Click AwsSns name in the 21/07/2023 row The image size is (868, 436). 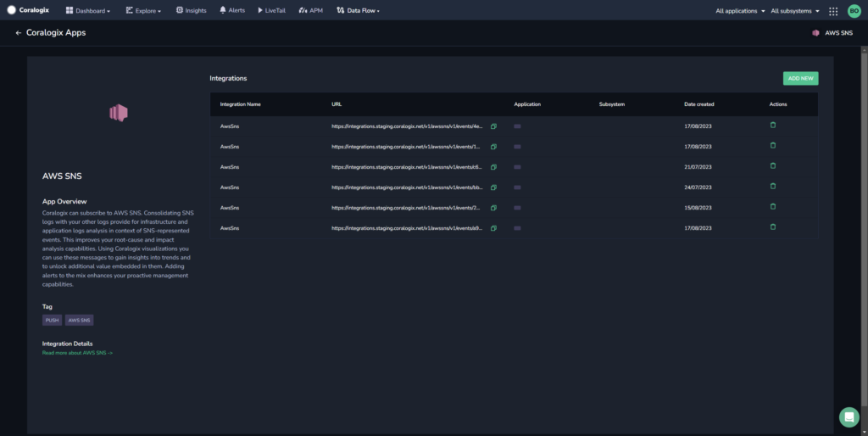(x=230, y=167)
